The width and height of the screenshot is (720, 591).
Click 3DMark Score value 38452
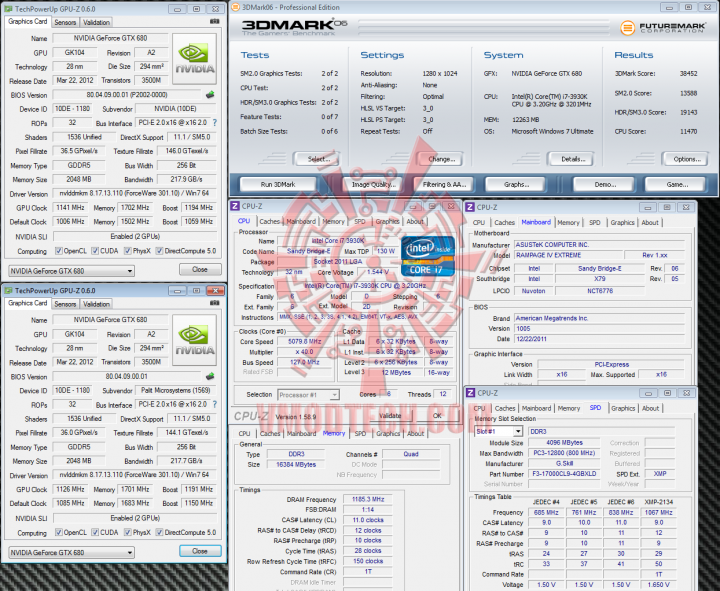(x=688, y=73)
